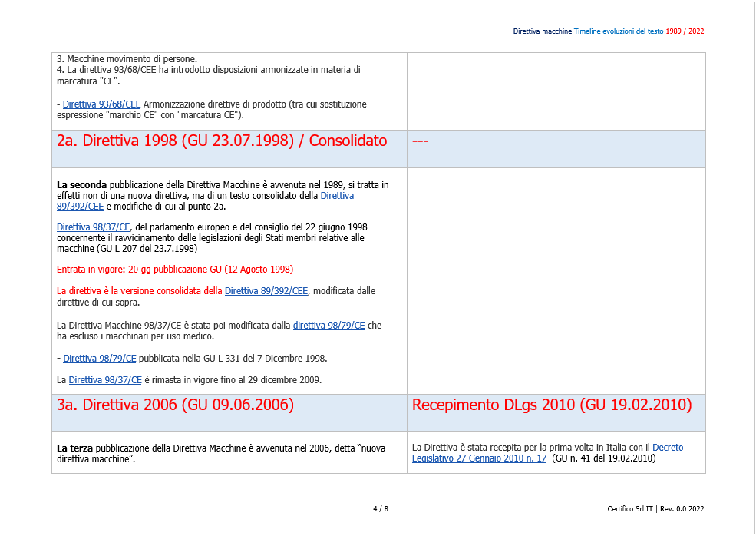Open the "Direttiva 89/392/CEE" link in first paragraph
Viewport: 756px width, 536px height.
[x=81, y=207]
